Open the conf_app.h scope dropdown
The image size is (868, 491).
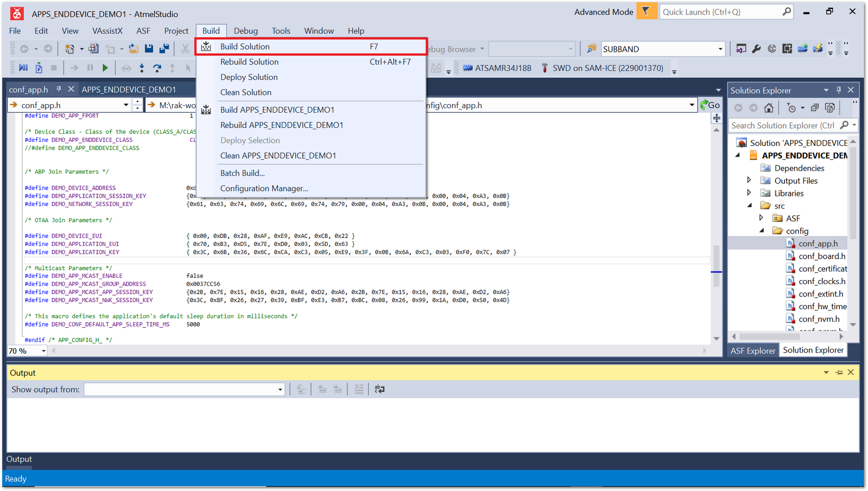126,105
